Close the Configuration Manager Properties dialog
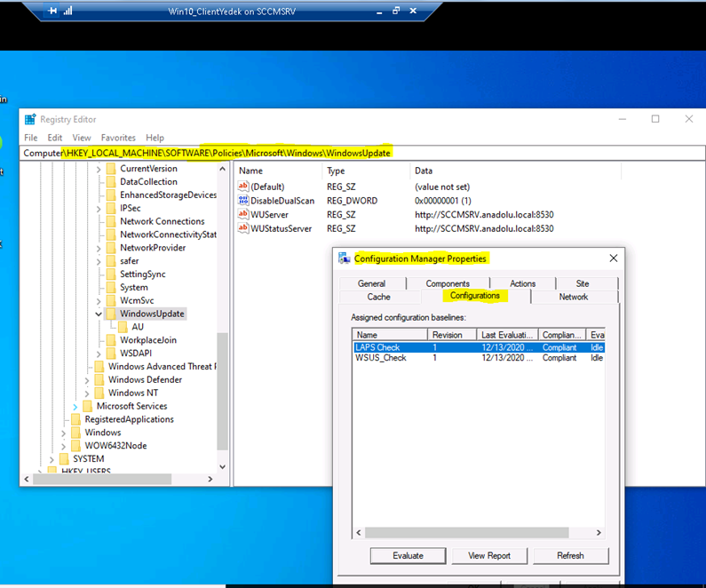 [614, 258]
